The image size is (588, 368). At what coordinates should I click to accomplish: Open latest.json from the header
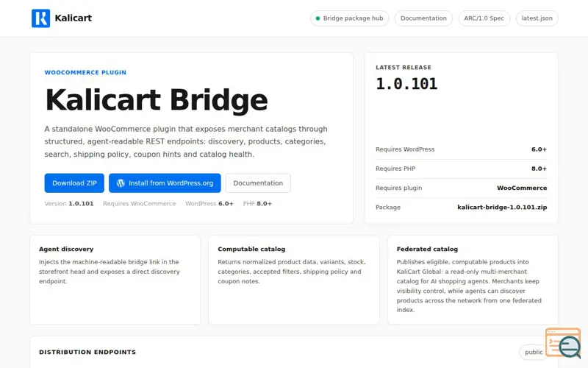[x=537, y=18]
